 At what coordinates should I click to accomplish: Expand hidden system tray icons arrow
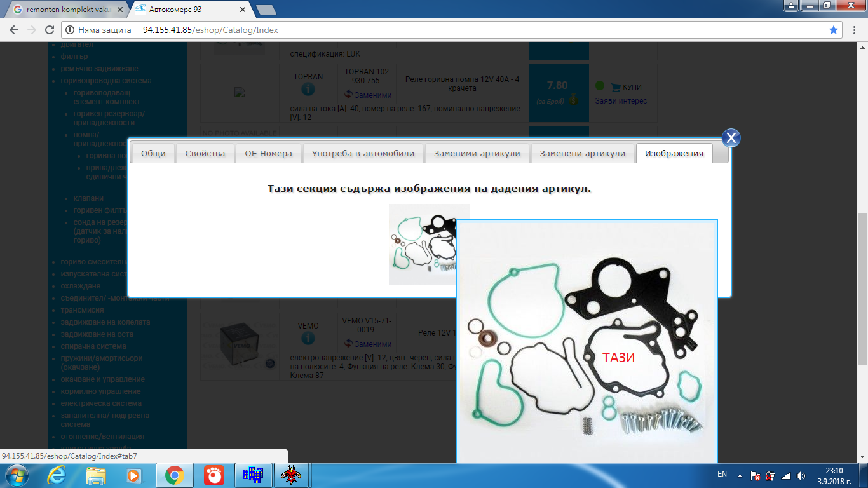tap(739, 475)
